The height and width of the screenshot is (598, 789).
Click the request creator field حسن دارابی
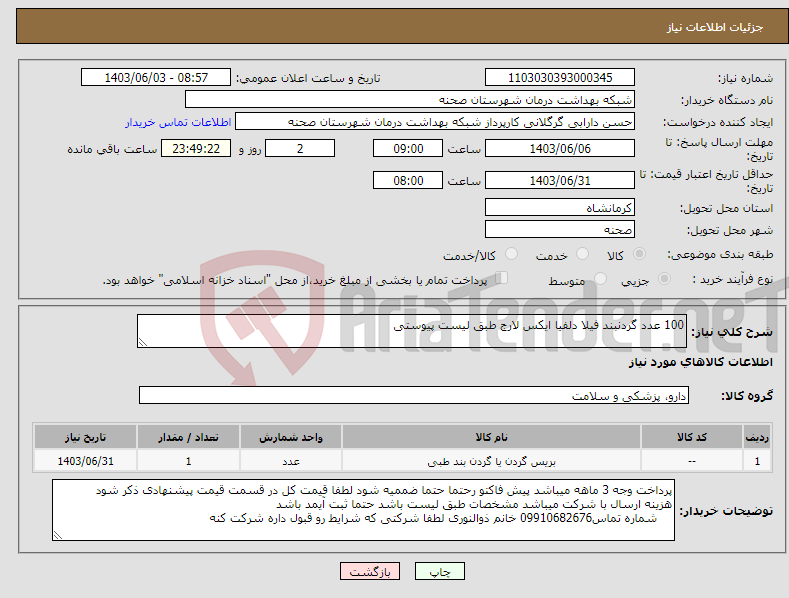pos(435,121)
